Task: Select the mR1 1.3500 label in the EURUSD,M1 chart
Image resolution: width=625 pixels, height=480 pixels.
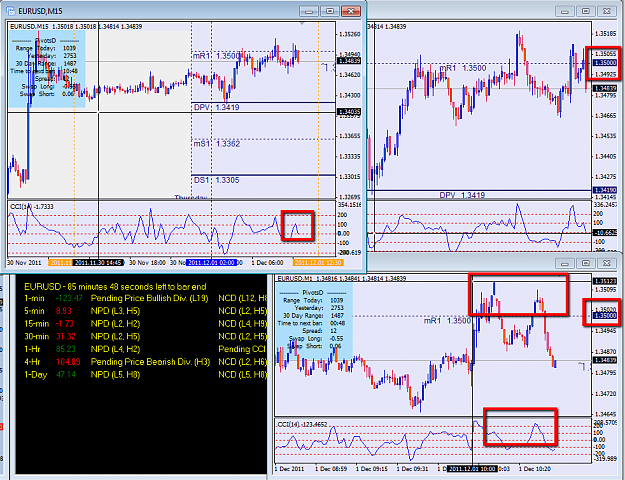Action: click(x=447, y=321)
